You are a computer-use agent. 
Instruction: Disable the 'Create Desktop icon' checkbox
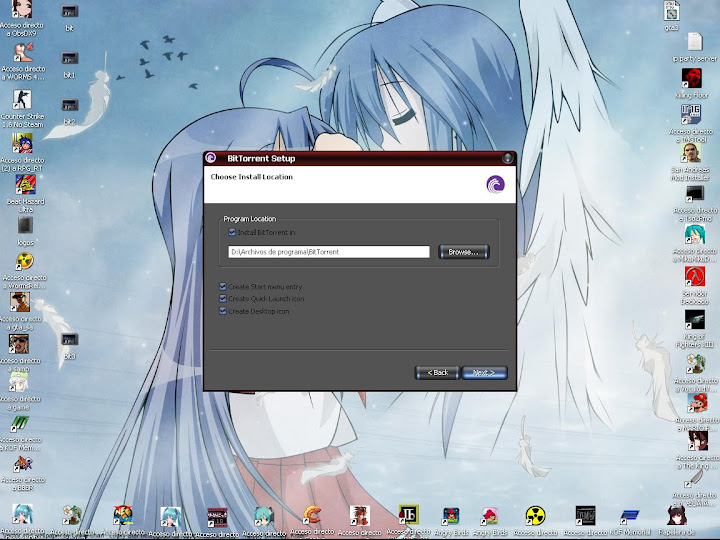[x=223, y=311]
